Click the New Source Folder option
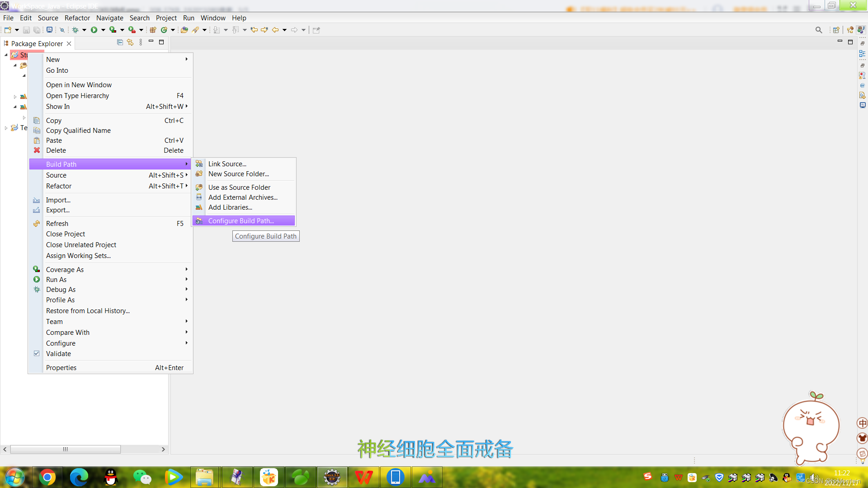 click(237, 174)
